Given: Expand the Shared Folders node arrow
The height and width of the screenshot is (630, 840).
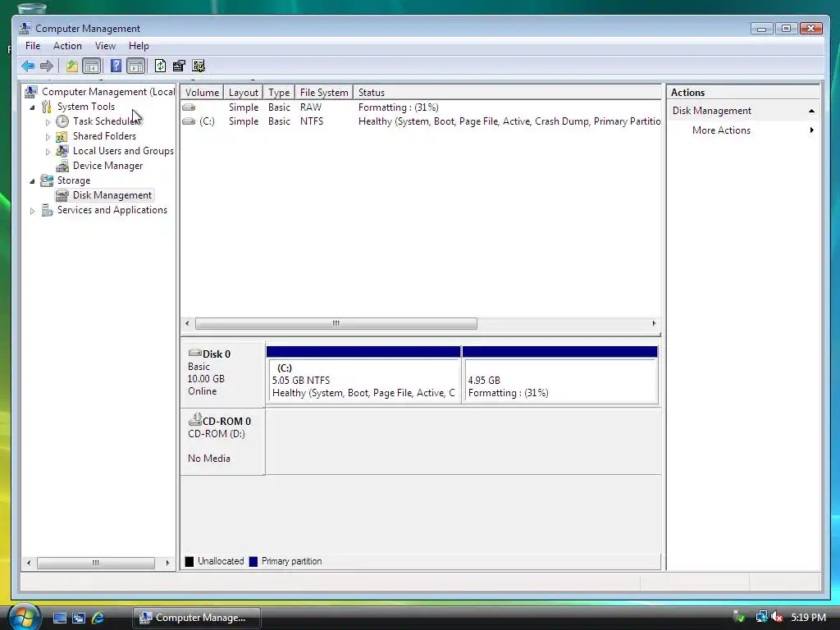Looking at the screenshot, I should (48, 137).
